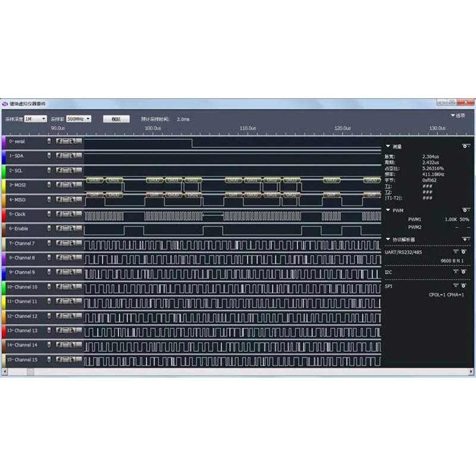Set rising-edge trigger on 2-SCL channel

pyautogui.click(x=59, y=170)
